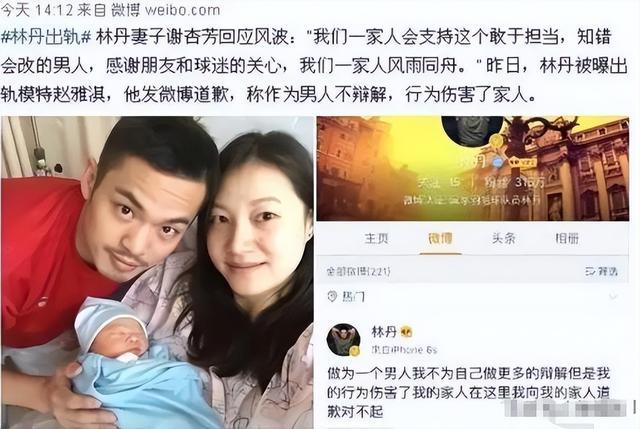
Task: Switch to the 主页 tab
Action: click(376, 238)
